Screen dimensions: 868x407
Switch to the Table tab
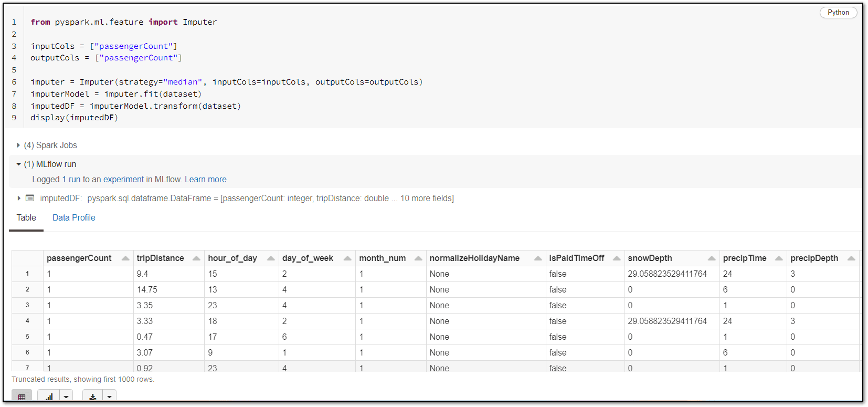[x=26, y=217]
